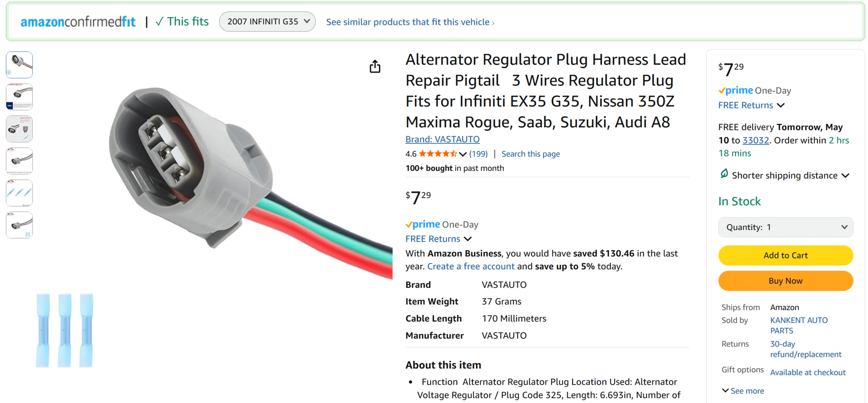Expand the See more seller details
Image resolution: width=868 pixels, height=403 pixels.
pos(743,391)
